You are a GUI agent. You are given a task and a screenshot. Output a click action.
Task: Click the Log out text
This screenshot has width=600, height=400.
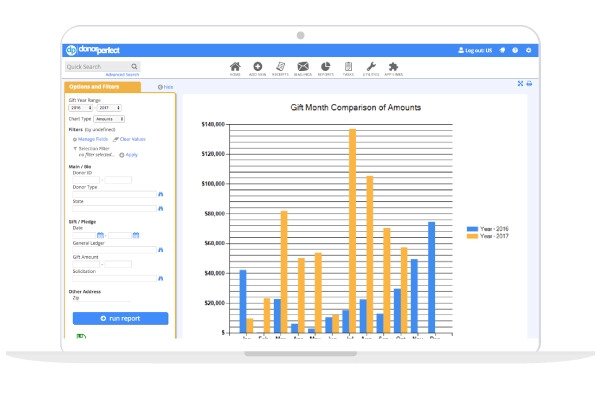click(479, 50)
